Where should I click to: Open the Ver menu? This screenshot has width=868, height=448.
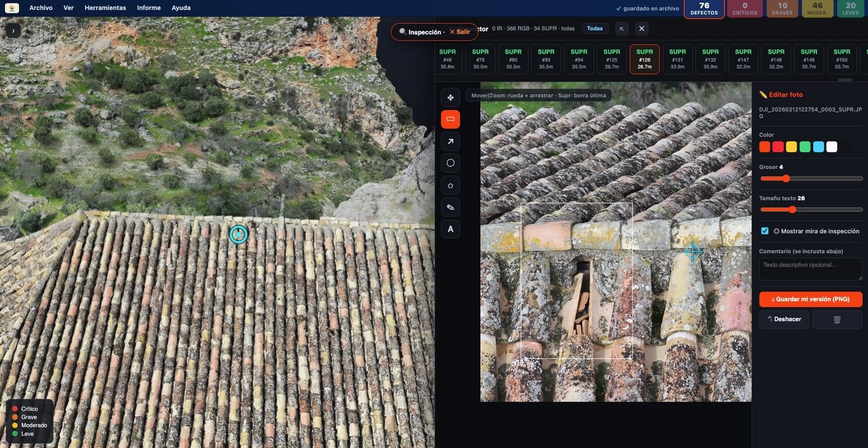(x=68, y=8)
